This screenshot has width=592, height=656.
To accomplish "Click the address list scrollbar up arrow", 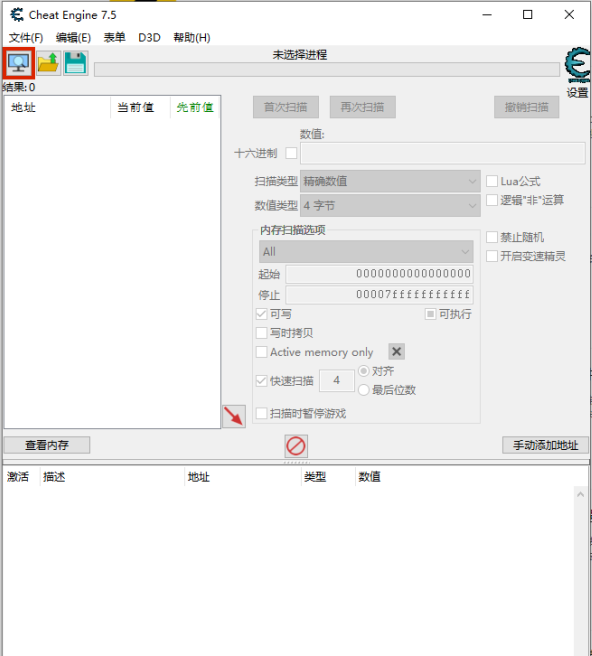I will 580,495.
